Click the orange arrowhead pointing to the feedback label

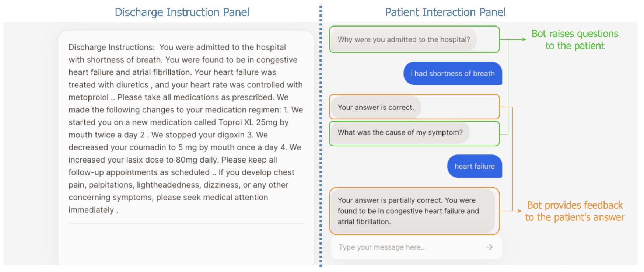tap(519, 211)
